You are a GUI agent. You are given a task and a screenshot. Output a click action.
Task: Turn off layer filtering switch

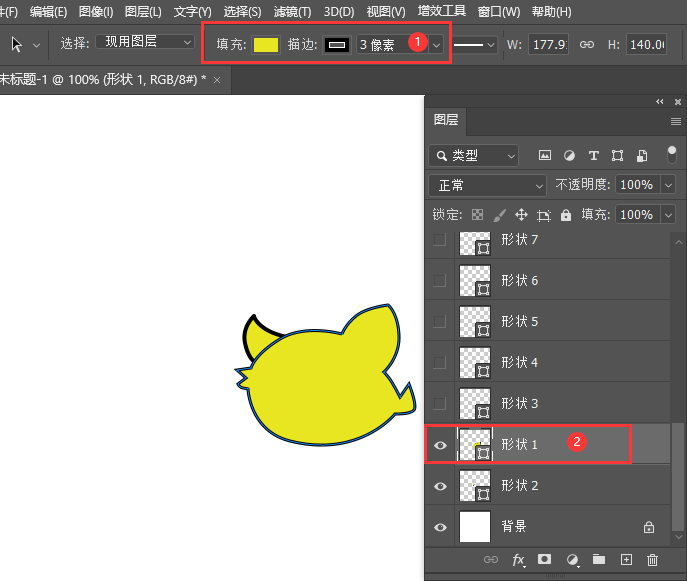[672, 154]
